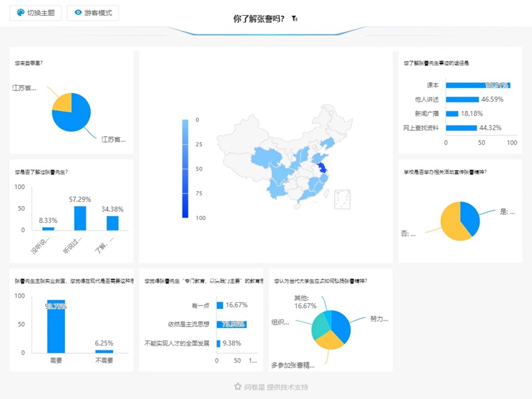Click the map color gradient legend bar

185,168
